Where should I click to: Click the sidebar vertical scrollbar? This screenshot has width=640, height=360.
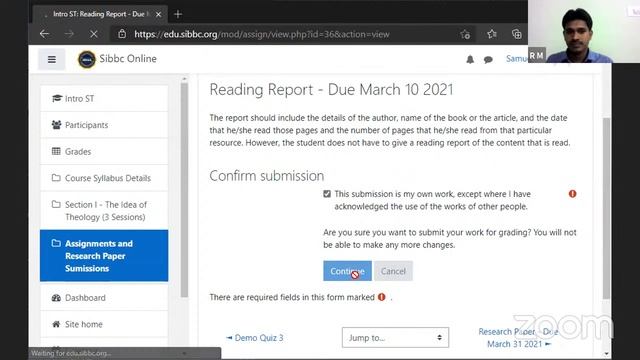coord(184,190)
